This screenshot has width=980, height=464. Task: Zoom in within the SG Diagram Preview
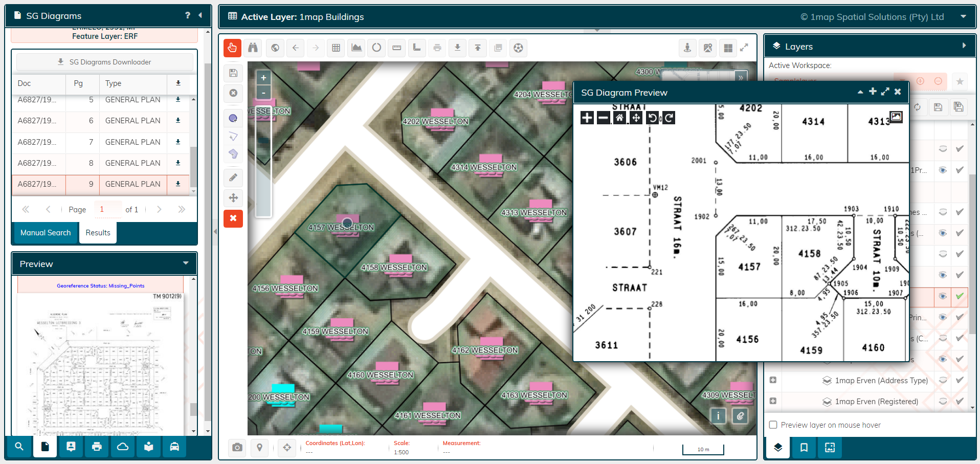(586, 117)
